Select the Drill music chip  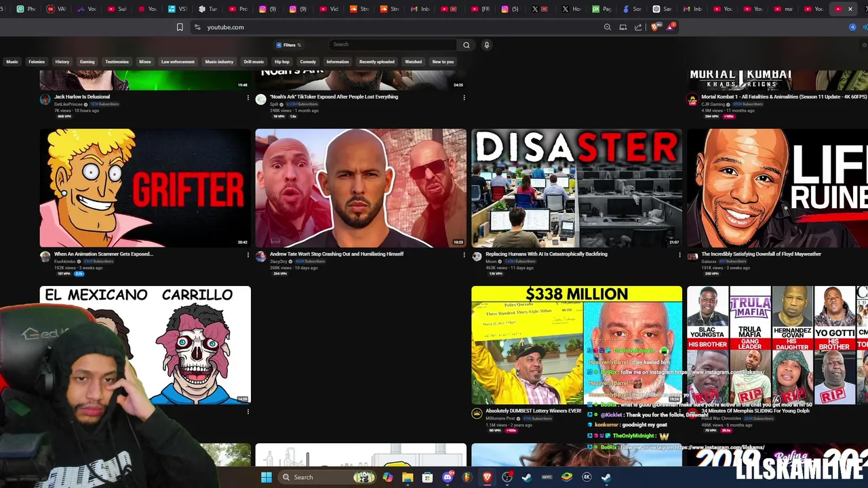pos(254,62)
